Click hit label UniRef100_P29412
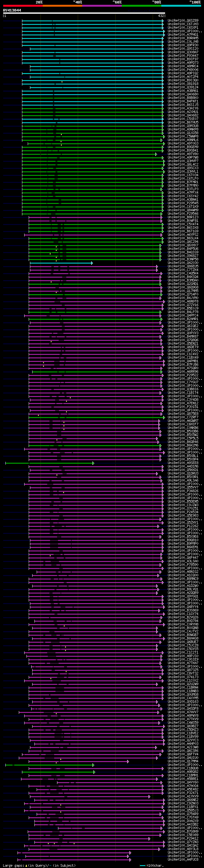Viewport: 204px width, 868px height. pos(183,838)
